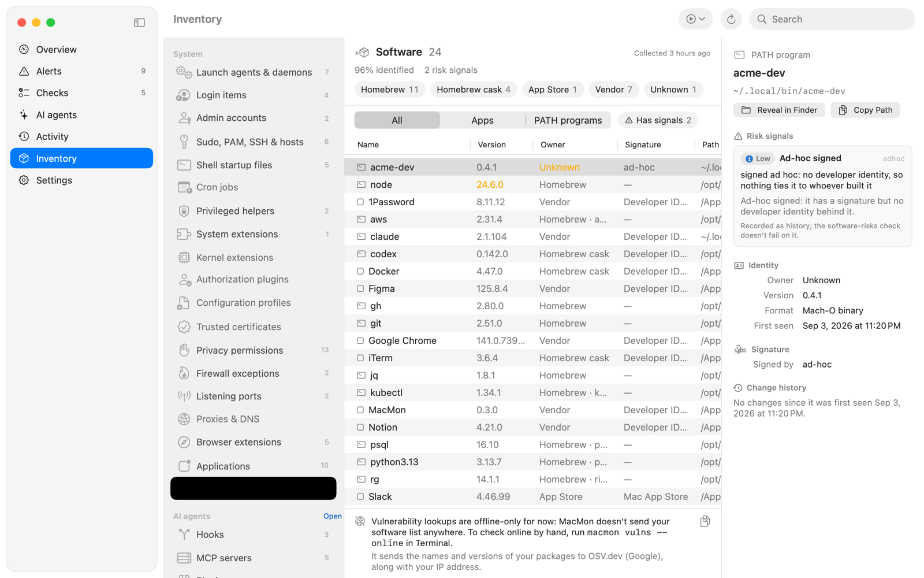The height and width of the screenshot is (578, 924).
Task: Click the Shell startup files icon
Action: [184, 165]
